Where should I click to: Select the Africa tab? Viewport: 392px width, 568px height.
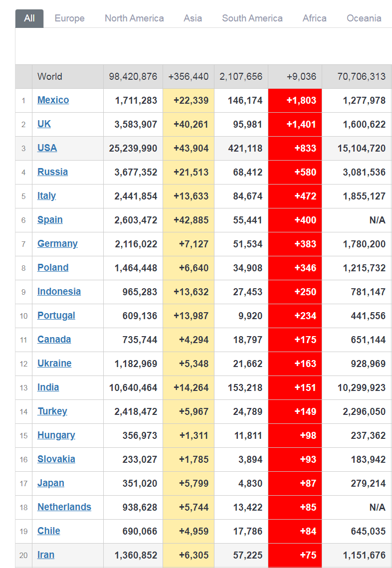(314, 18)
